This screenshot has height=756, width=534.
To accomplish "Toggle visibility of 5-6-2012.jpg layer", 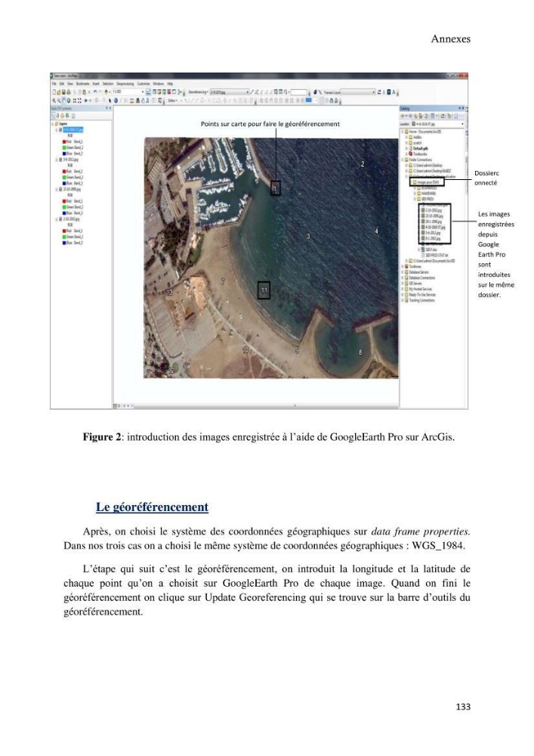I will tap(60, 160).
